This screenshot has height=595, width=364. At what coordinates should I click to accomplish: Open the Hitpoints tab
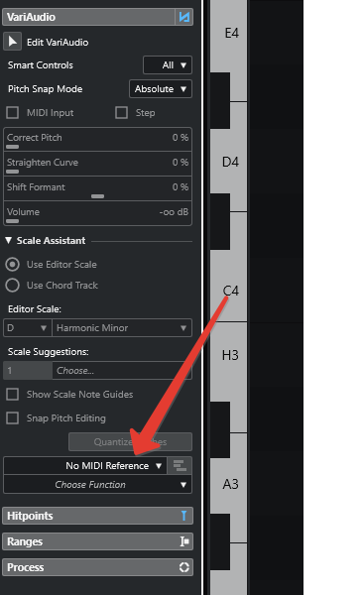pyautogui.click(x=97, y=516)
